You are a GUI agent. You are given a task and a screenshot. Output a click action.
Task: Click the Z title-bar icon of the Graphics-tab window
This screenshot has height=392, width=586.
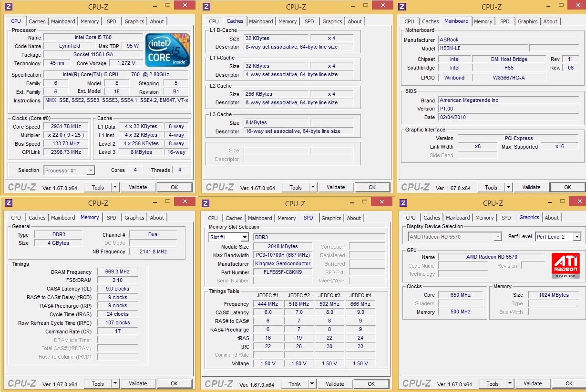pyautogui.click(x=402, y=203)
